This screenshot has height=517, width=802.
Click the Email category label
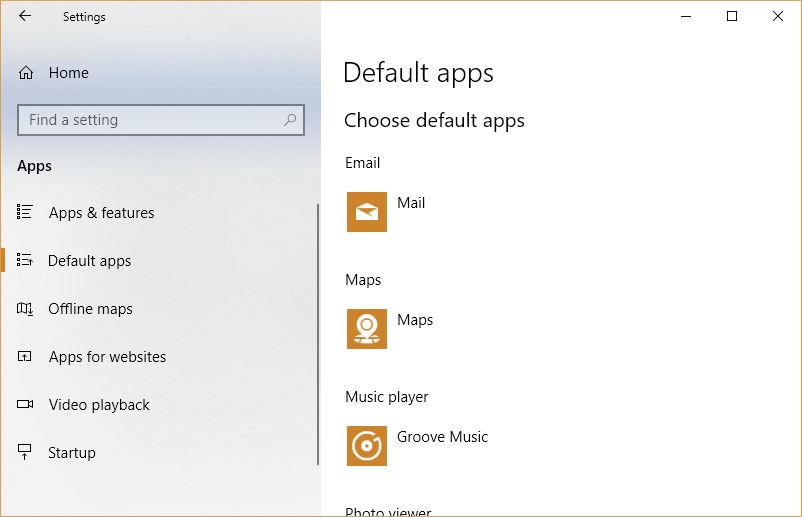coord(363,163)
